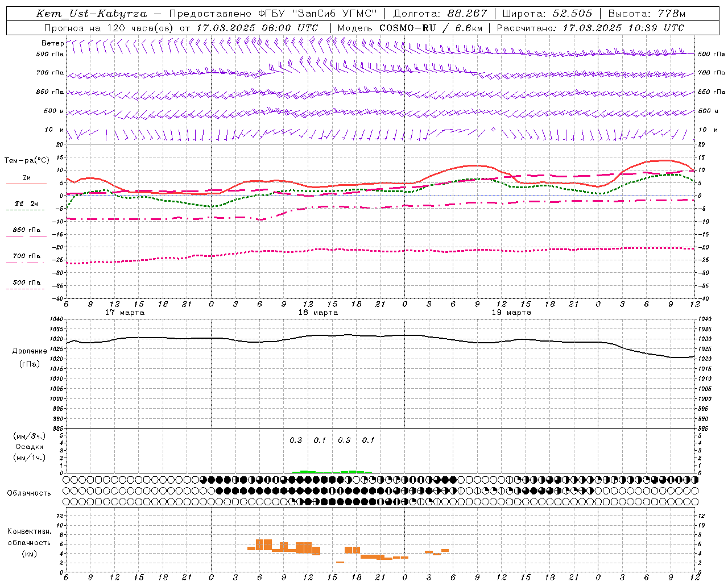Click the Высота: 778м elevation text
Screen dimensions: 728x582
[x=647, y=14]
